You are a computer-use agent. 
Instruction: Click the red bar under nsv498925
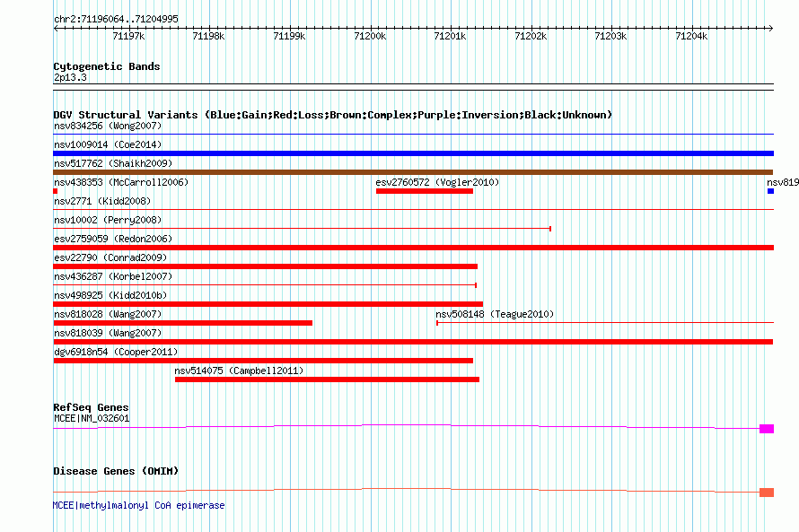(268, 304)
